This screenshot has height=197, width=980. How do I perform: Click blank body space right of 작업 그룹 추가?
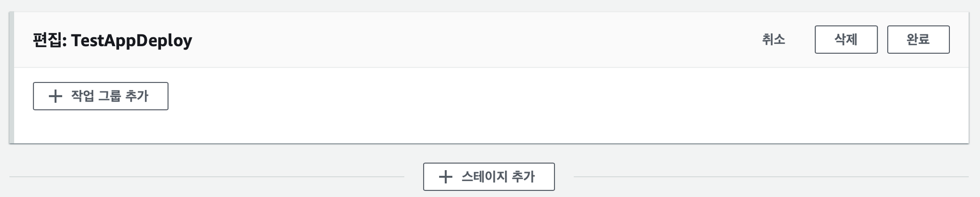(x=565, y=96)
